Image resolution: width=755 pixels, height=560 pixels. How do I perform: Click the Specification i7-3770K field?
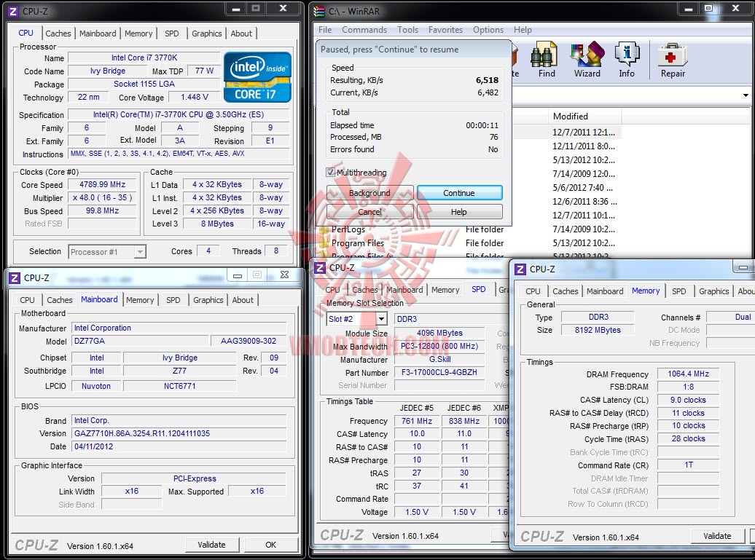pos(178,114)
